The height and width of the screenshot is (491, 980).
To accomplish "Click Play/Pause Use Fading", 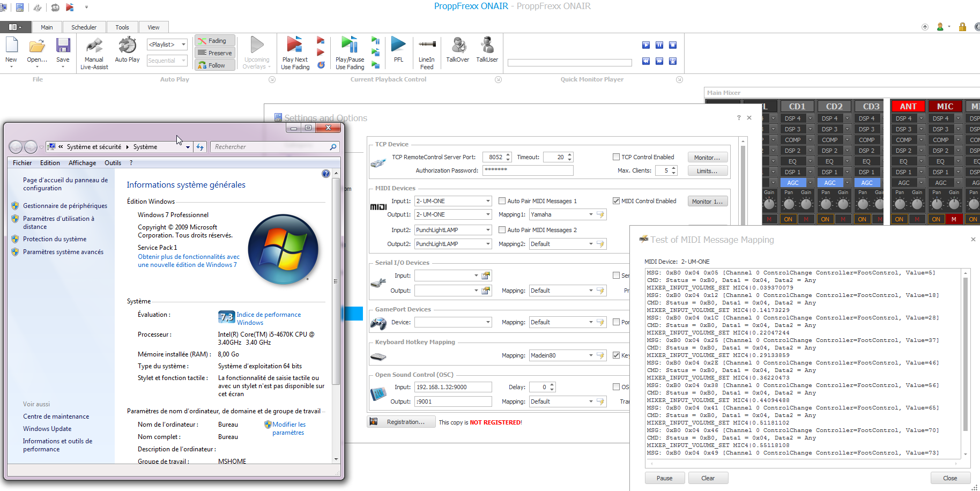I will click(x=350, y=53).
